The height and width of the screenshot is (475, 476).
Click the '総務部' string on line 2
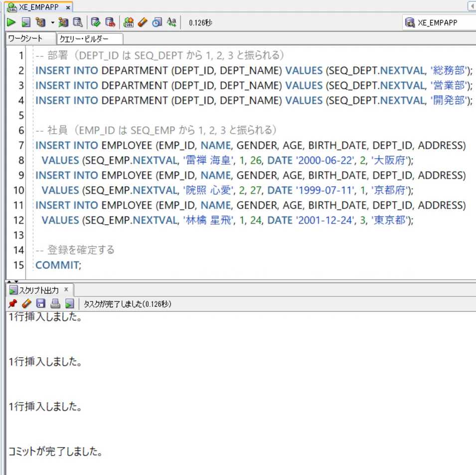point(449,70)
